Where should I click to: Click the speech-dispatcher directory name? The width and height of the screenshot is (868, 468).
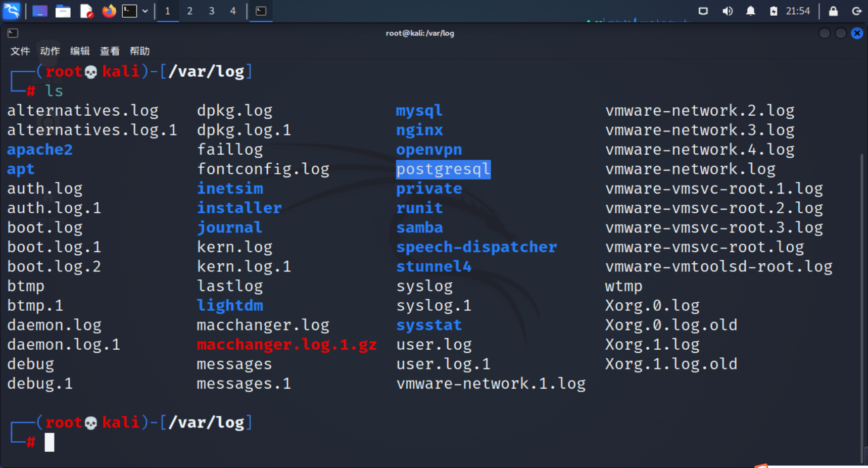[x=476, y=247]
